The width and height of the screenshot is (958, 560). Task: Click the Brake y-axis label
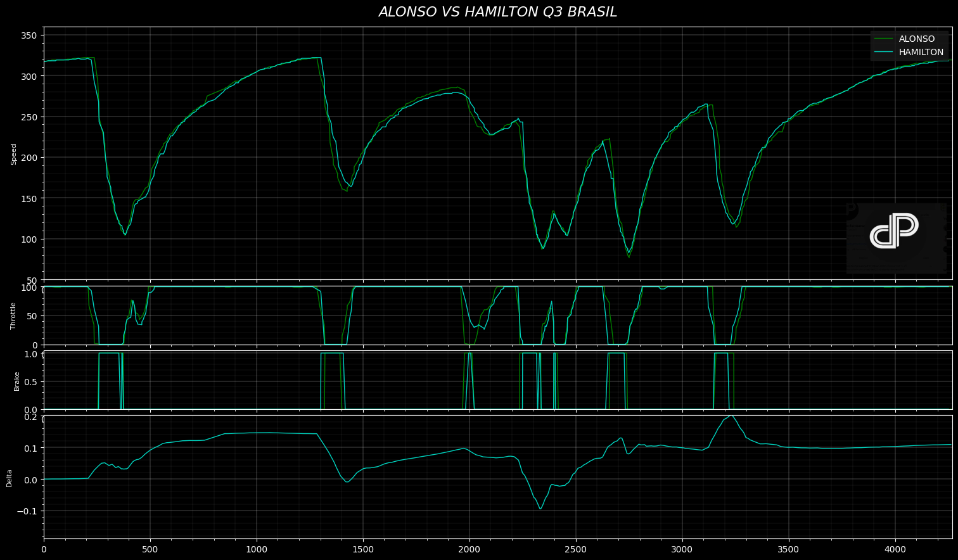click(17, 381)
